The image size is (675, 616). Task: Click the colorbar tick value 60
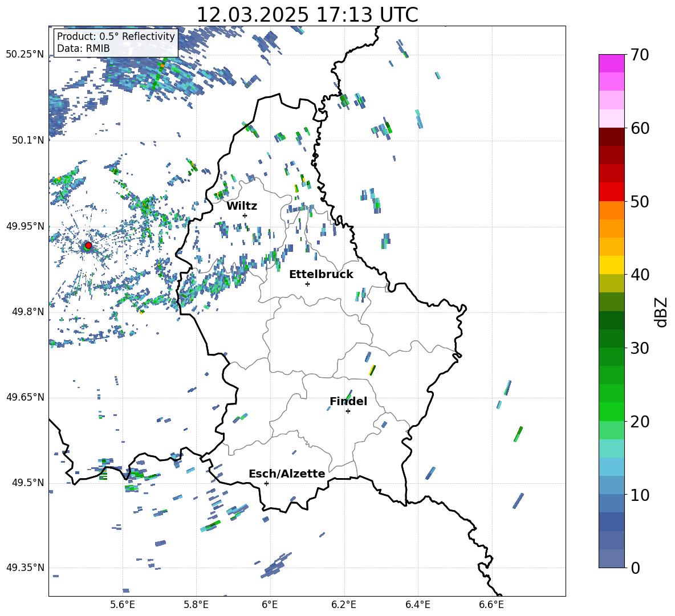point(640,128)
